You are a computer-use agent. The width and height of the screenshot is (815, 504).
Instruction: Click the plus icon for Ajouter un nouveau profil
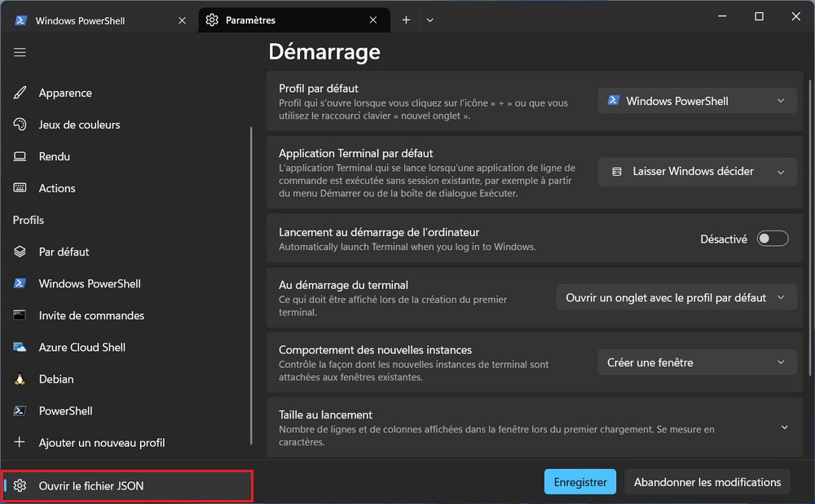(x=20, y=442)
